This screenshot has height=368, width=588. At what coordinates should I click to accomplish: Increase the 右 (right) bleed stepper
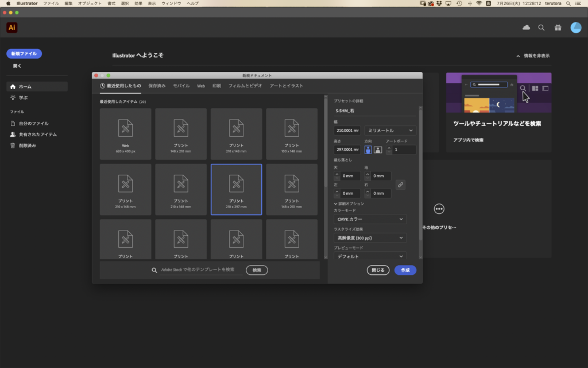pos(367,191)
